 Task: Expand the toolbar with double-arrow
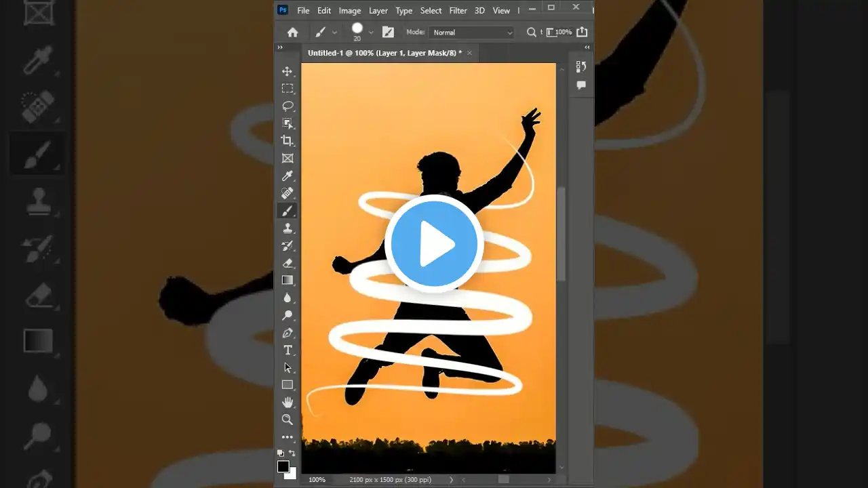click(x=279, y=47)
